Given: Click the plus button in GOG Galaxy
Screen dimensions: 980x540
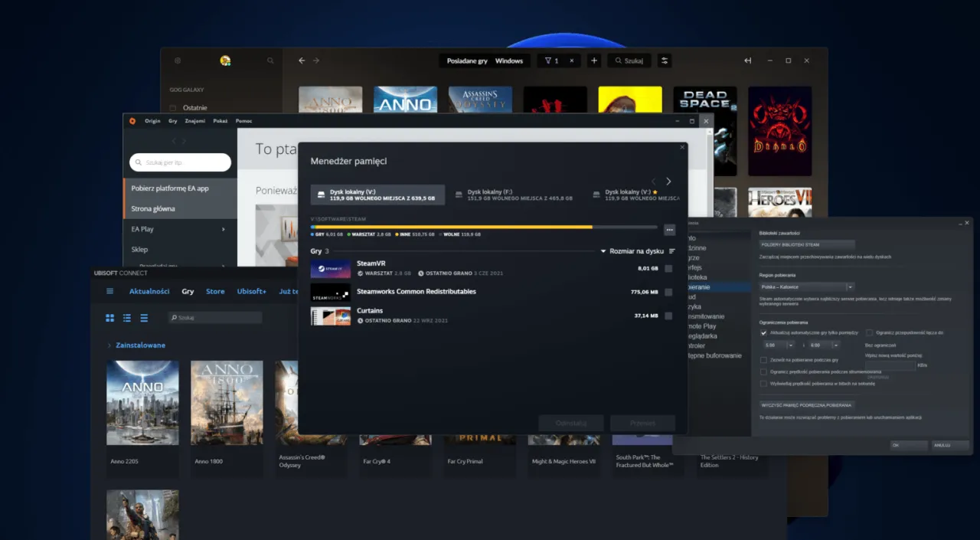Looking at the screenshot, I should pyautogui.click(x=594, y=61).
